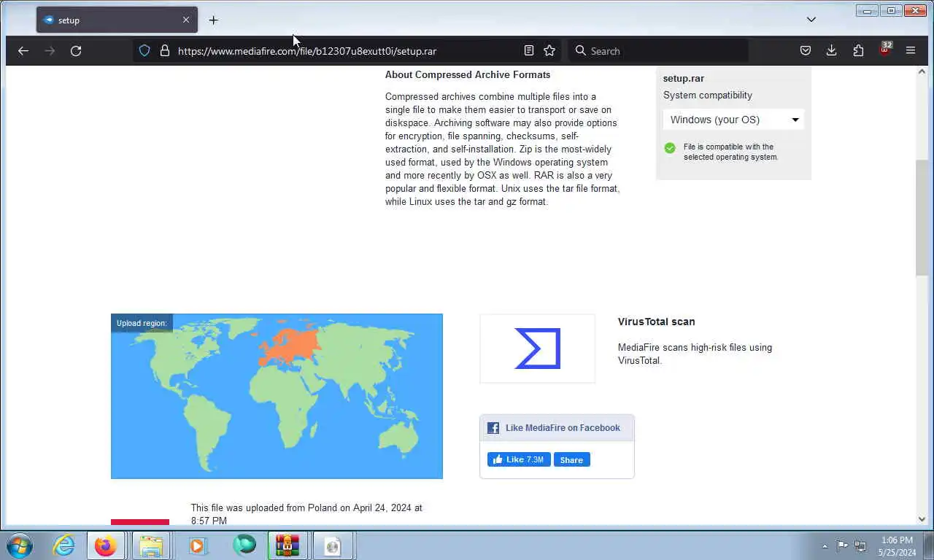Open the network tray icon
Screen dimensions: 934x560
click(x=860, y=545)
